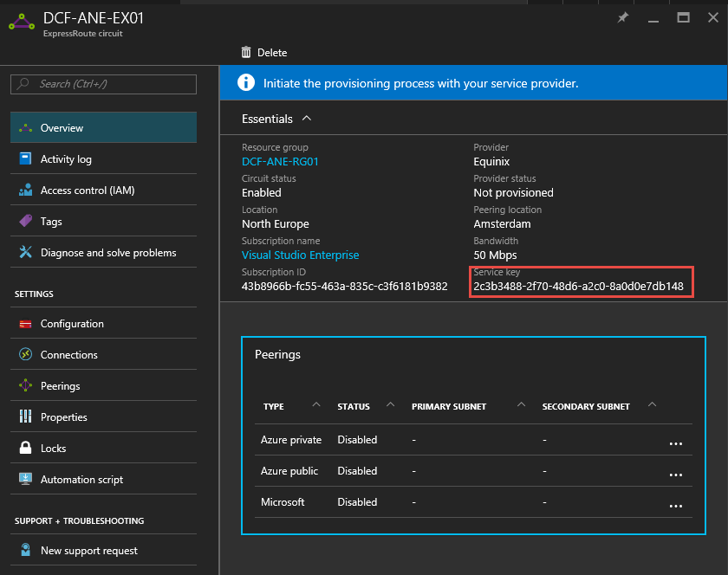The height and width of the screenshot is (575, 728).
Task: Select the Microsoft peering row
Action: pos(283,502)
